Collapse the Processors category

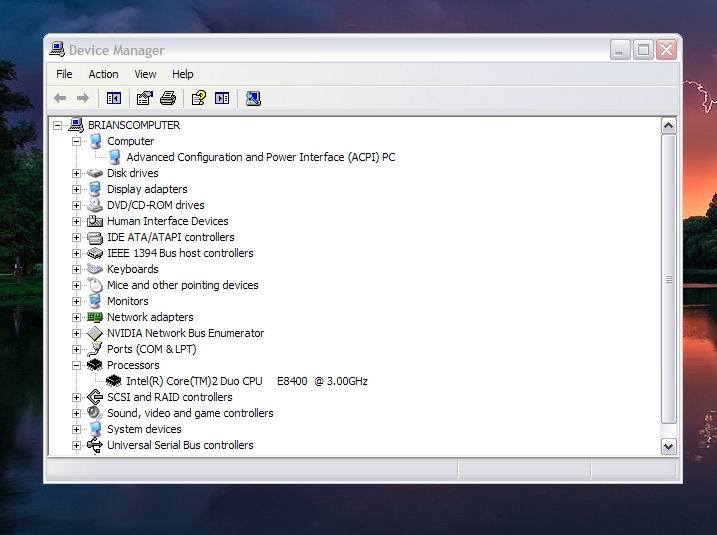[76, 365]
